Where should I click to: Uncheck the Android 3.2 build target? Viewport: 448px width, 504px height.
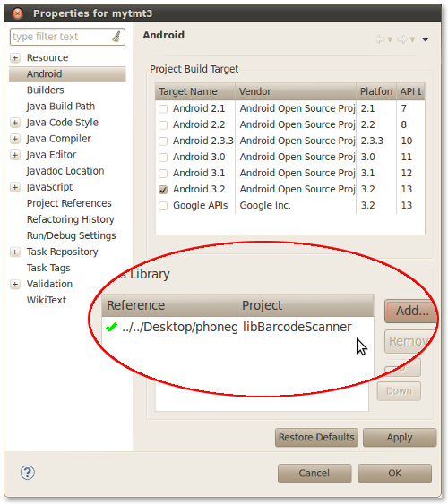pyautogui.click(x=163, y=190)
